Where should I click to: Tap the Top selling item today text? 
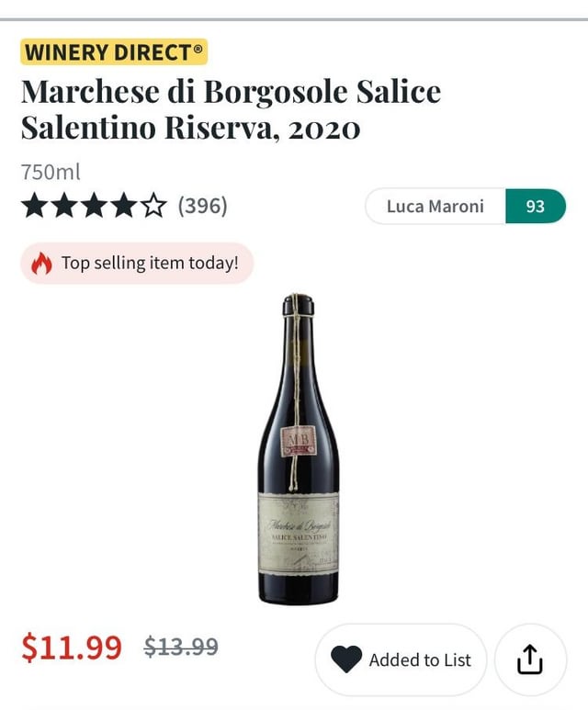pos(150,264)
